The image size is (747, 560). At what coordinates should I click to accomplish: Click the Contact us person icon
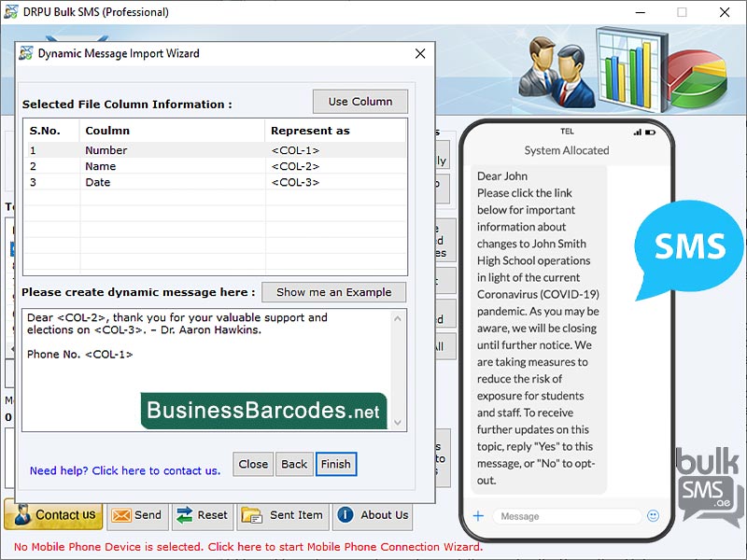click(22, 514)
